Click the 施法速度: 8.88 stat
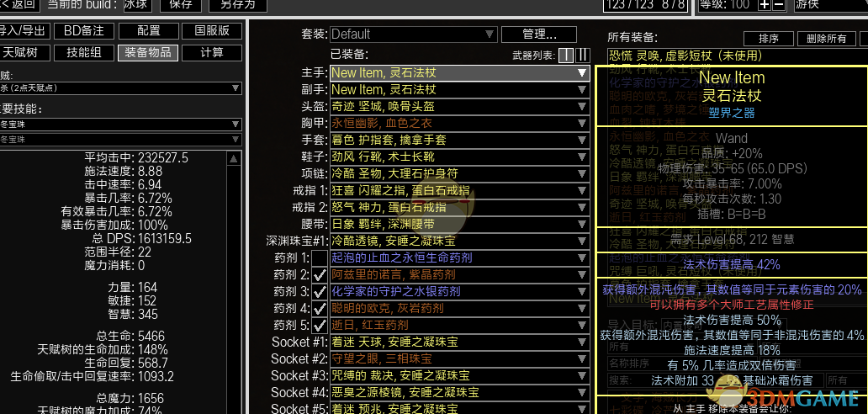The width and height of the screenshot is (868, 414). 124,172
